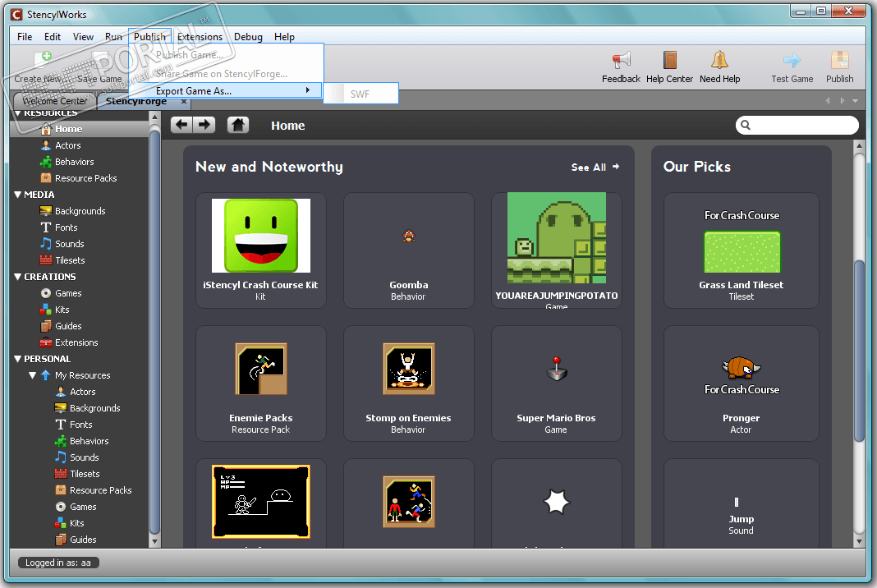Open Fonts under My Resources
The height and width of the screenshot is (588, 877).
80,425
